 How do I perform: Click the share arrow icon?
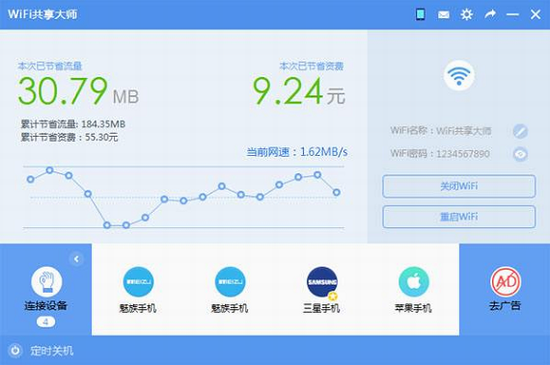490,14
